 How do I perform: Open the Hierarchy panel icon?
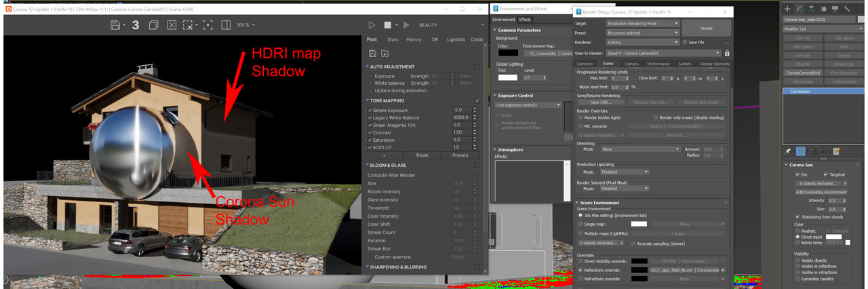[812, 9]
